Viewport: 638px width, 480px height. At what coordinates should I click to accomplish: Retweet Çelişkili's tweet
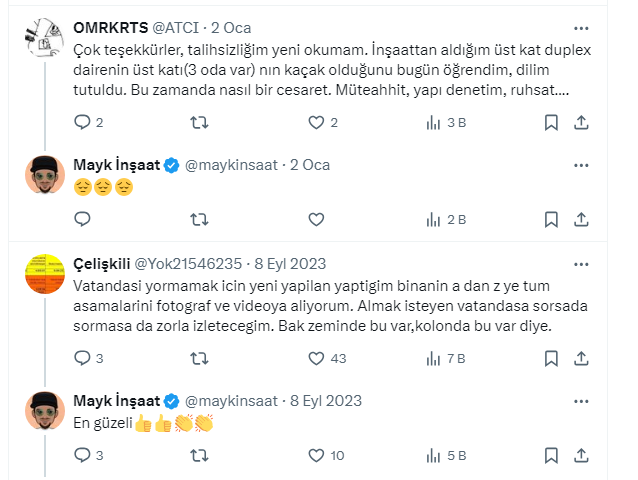pyautogui.click(x=199, y=357)
